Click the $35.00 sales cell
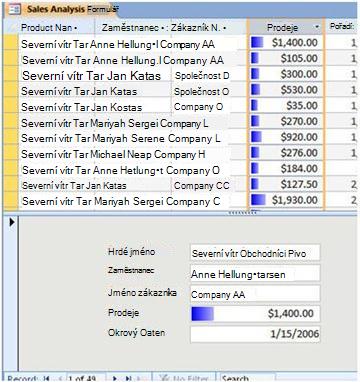Image resolution: width=360 pixels, height=382 pixels. (x=286, y=105)
